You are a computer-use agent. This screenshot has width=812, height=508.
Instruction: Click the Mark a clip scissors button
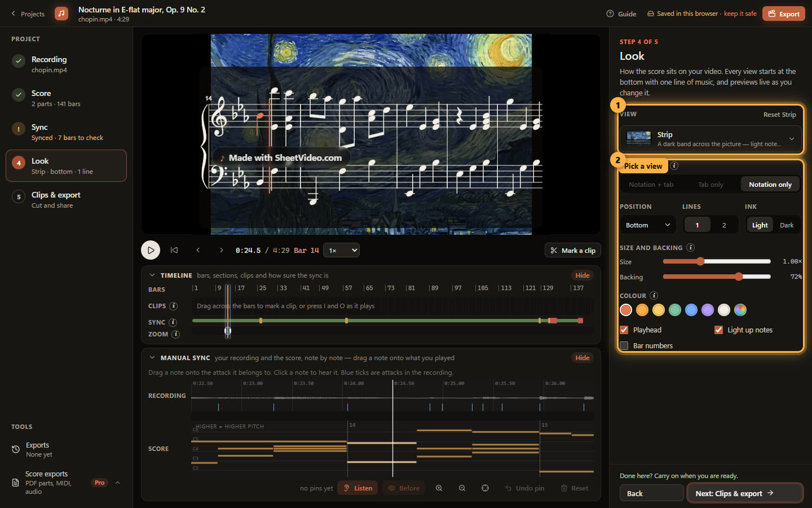click(573, 251)
